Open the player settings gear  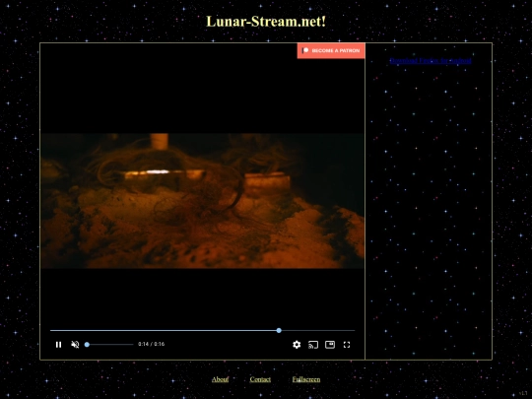(x=297, y=345)
